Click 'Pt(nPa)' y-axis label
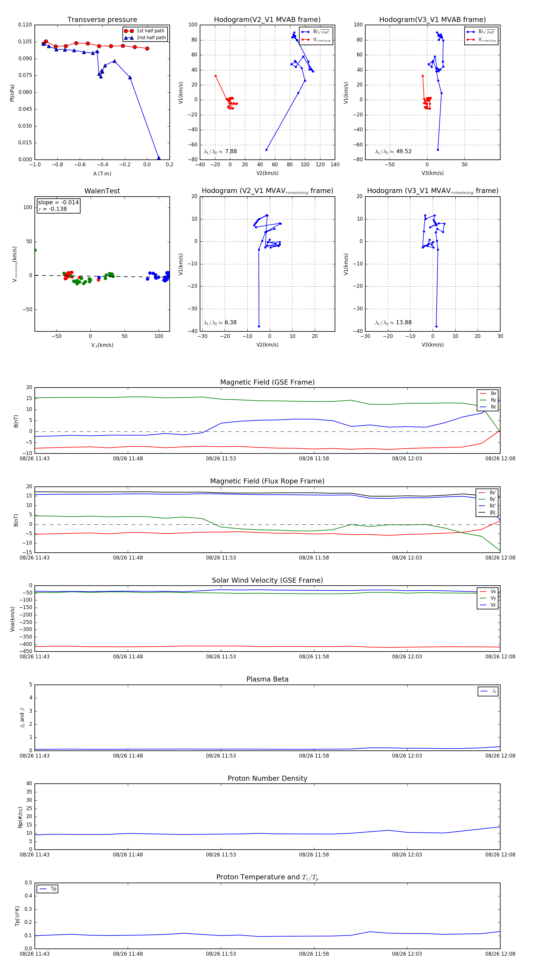The width and height of the screenshot is (535, 980). click(x=12, y=92)
